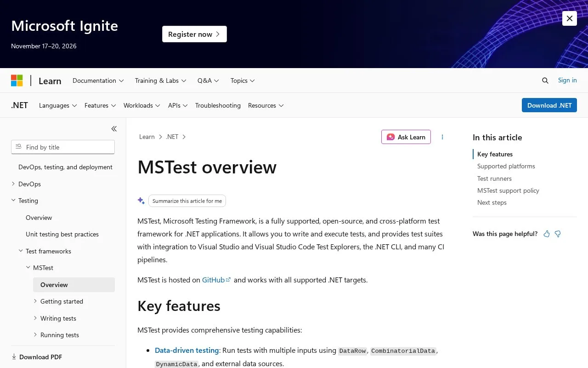Collapse the table of contents sidebar

[x=114, y=129]
